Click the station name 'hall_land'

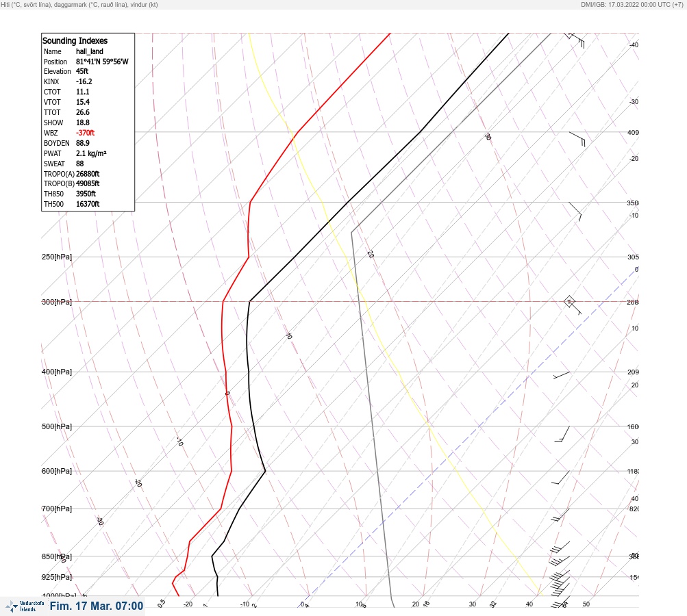click(x=89, y=51)
